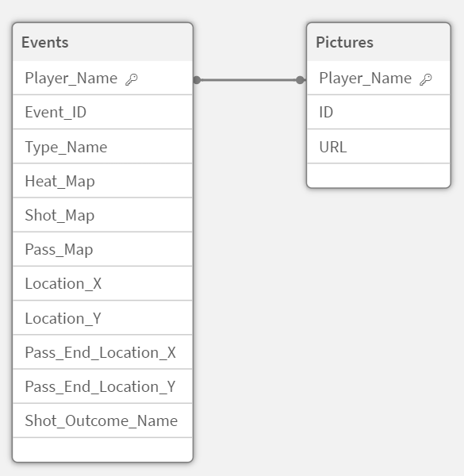Select the Location_Y field
Viewport: 464px width, 476px height.
[102, 318]
